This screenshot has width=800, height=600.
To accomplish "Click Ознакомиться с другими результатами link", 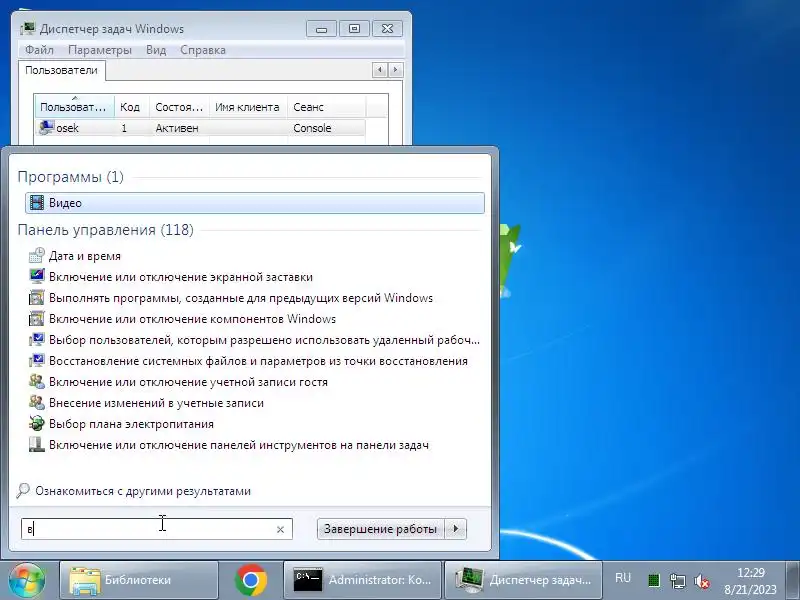I will (x=143, y=491).
